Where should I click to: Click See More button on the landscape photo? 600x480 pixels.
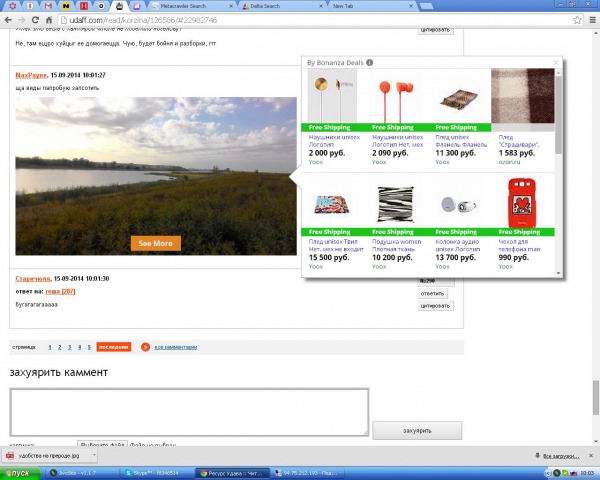pos(155,243)
